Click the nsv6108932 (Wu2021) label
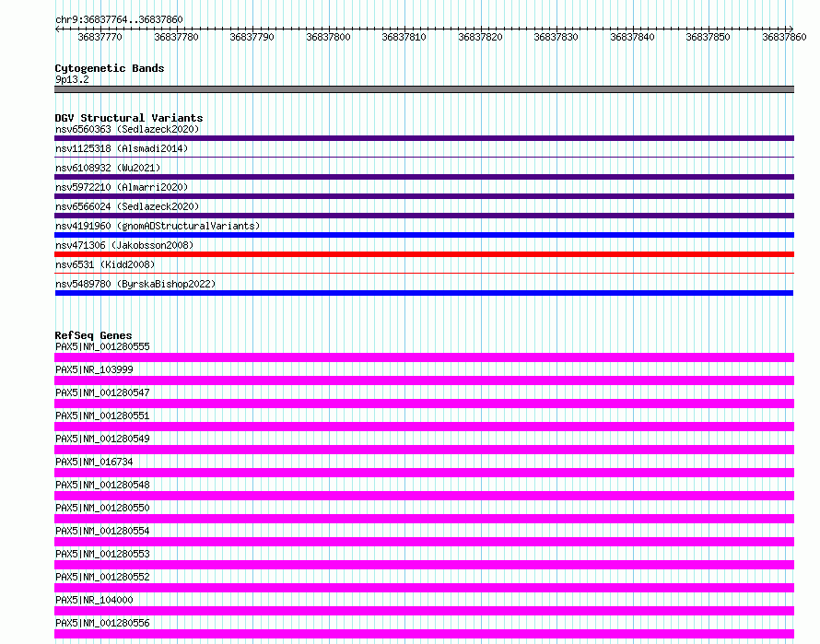820x644 pixels. tap(108, 168)
